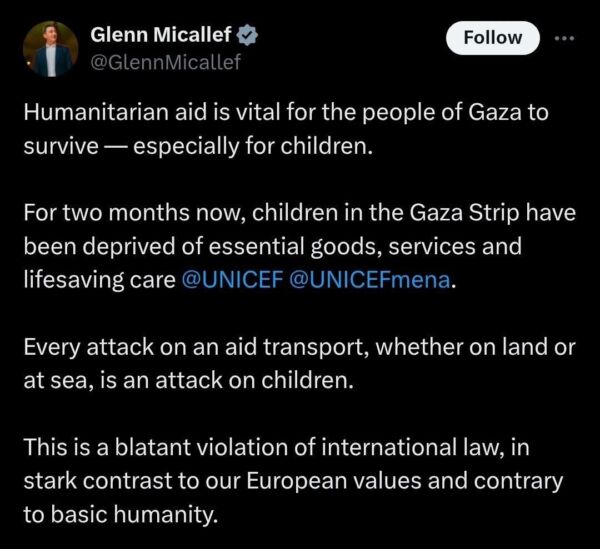The image size is (600, 549).
Task: Open the @GlennMicallef handle link
Action: click(x=166, y=62)
